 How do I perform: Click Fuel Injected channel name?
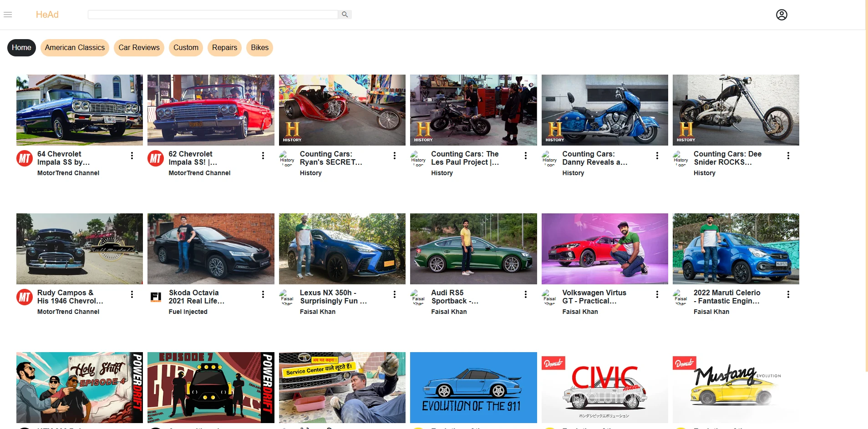coord(188,312)
